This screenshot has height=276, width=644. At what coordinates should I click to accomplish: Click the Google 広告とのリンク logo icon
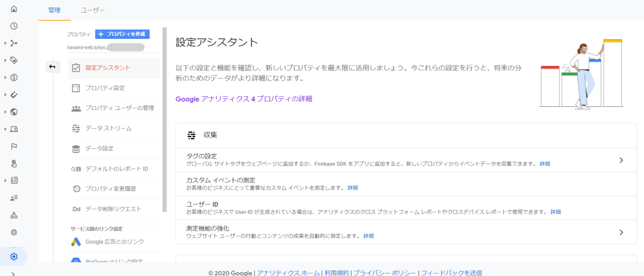coord(75,241)
